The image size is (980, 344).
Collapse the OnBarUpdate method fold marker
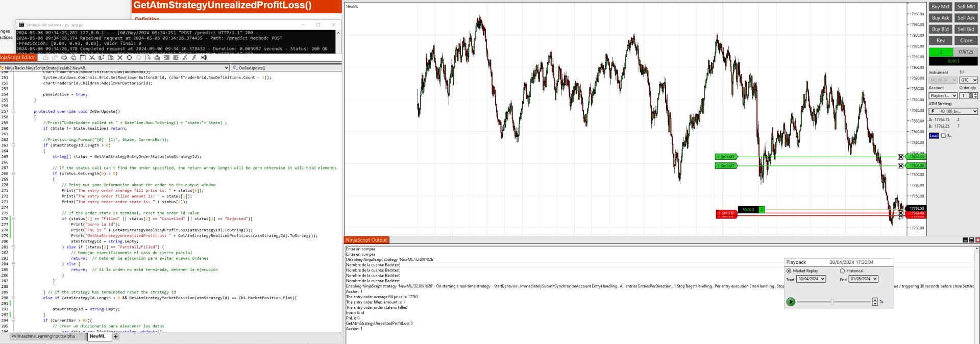click(13, 111)
